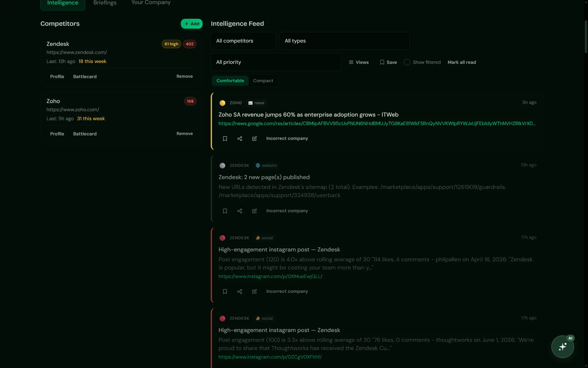Click the news type icon on Zoho item

tap(250, 103)
